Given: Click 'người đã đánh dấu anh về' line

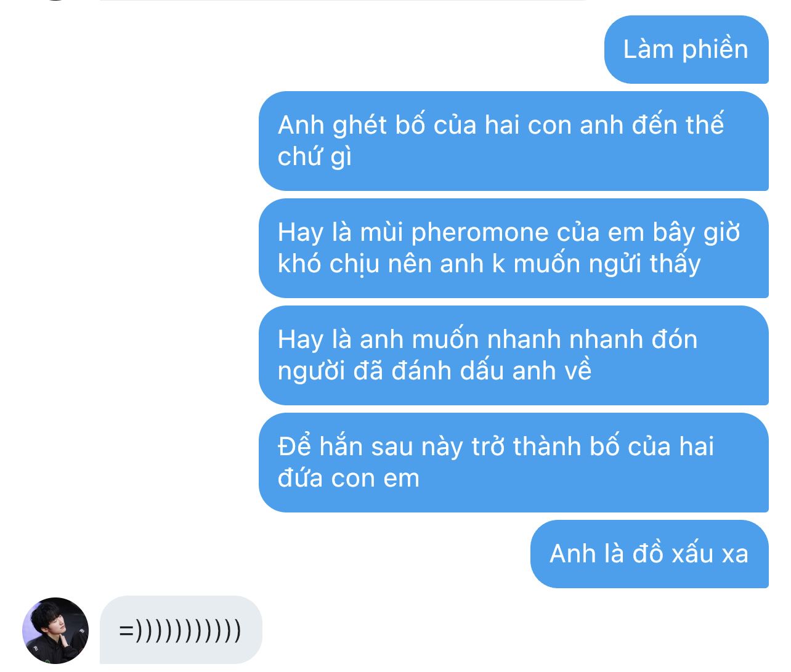Looking at the screenshot, I should 434,371.
